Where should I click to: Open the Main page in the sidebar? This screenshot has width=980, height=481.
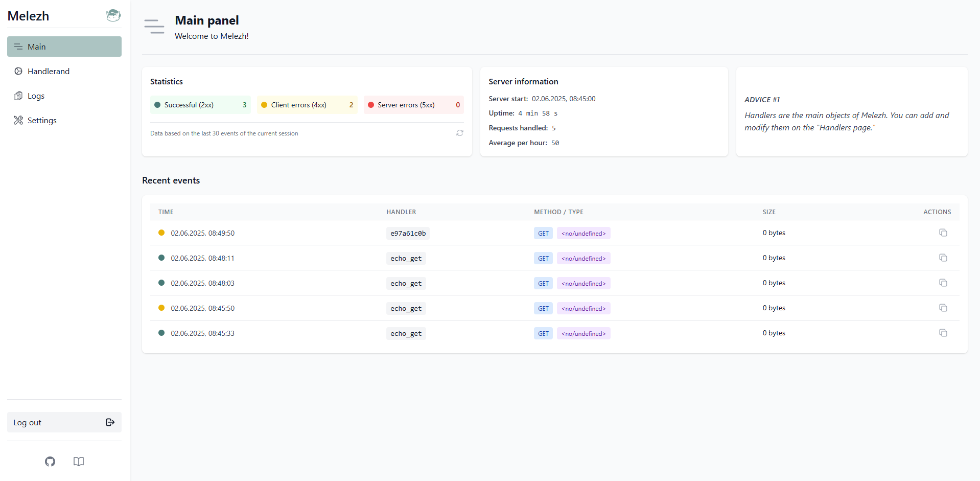pos(64,47)
